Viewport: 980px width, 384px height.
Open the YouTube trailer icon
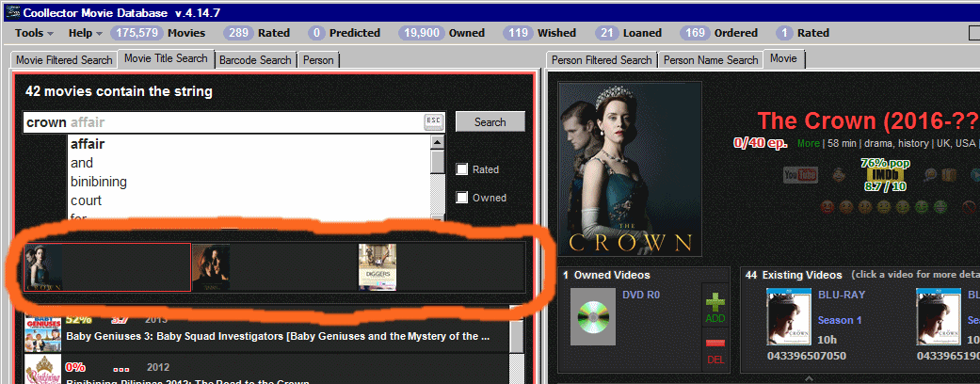pos(800,175)
